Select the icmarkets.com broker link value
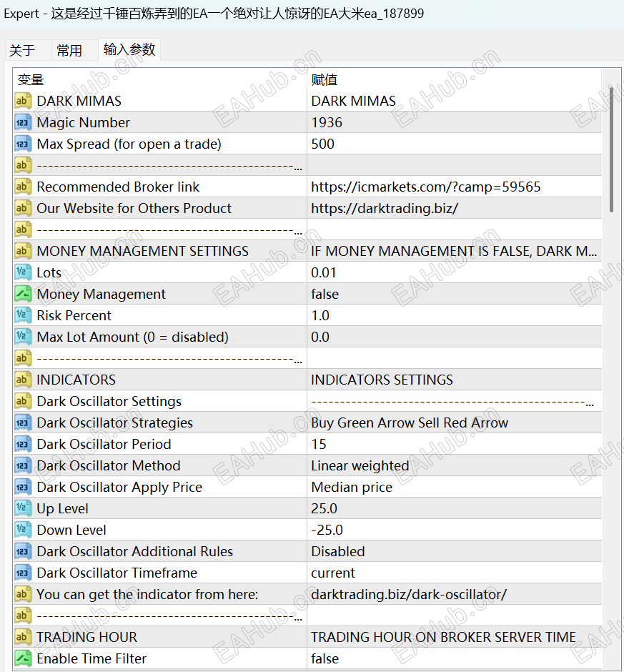 click(425, 187)
